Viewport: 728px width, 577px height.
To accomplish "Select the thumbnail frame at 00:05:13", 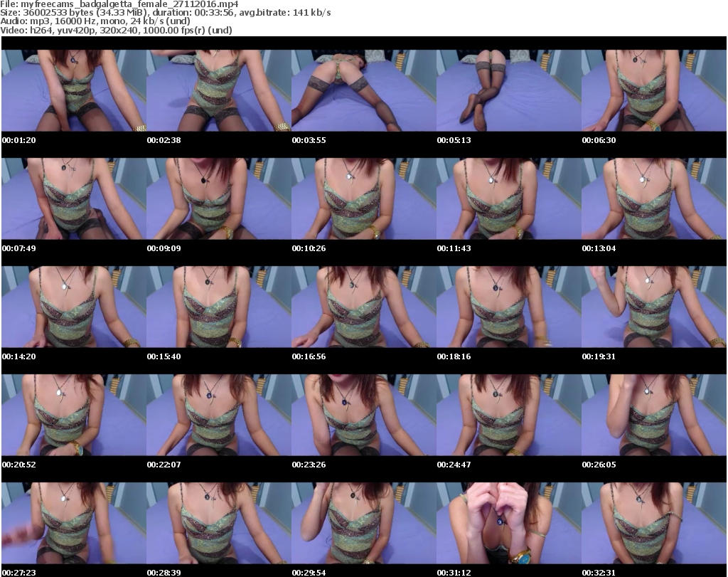I will (509, 90).
